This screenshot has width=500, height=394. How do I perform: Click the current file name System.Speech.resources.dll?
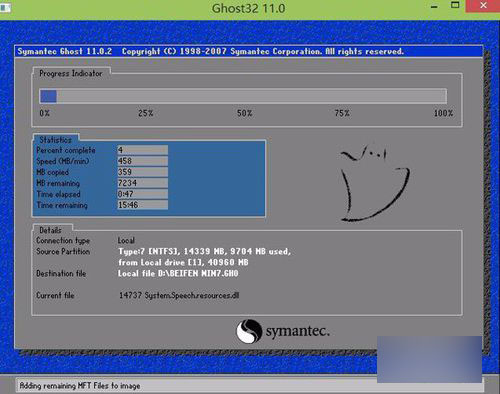tap(192, 296)
